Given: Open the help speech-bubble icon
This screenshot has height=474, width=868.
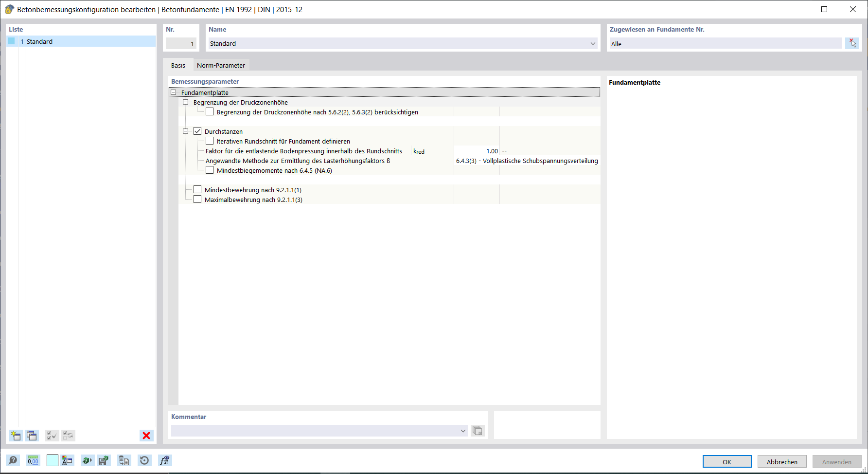Looking at the screenshot, I should coord(13,460).
